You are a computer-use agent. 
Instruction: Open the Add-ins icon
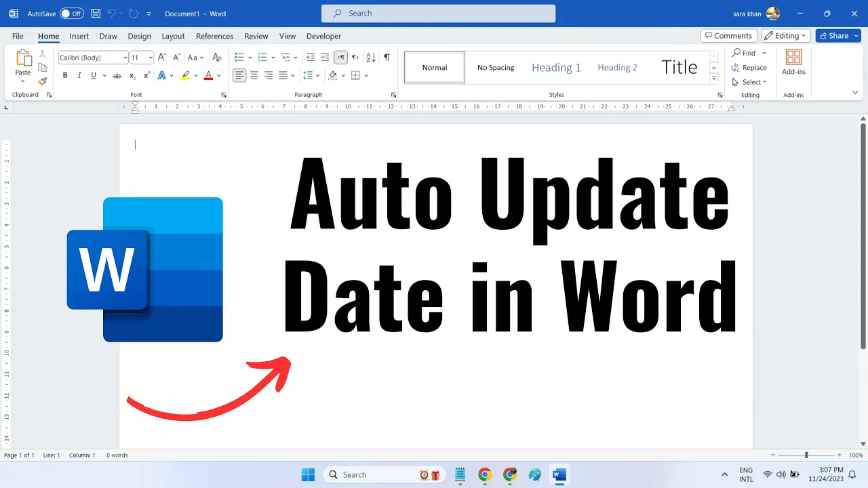[x=793, y=57]
